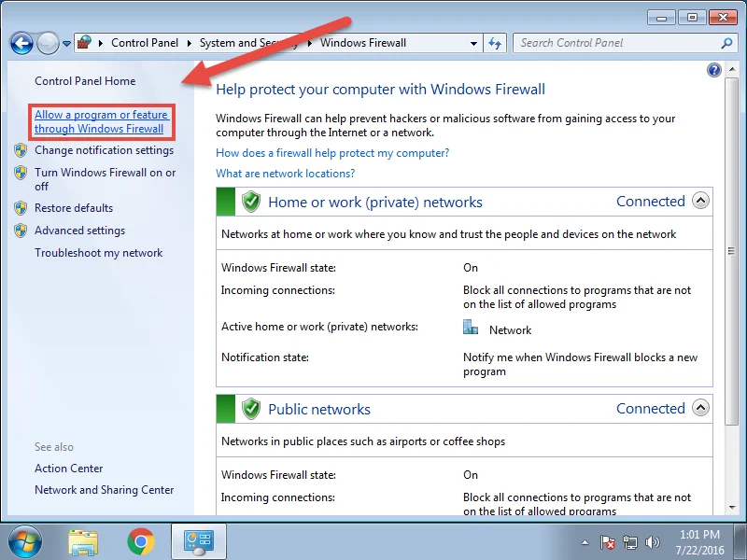Open File Explorer from the taskbar
The width and height of the screenshot is (747, 560).
[83, 541]
